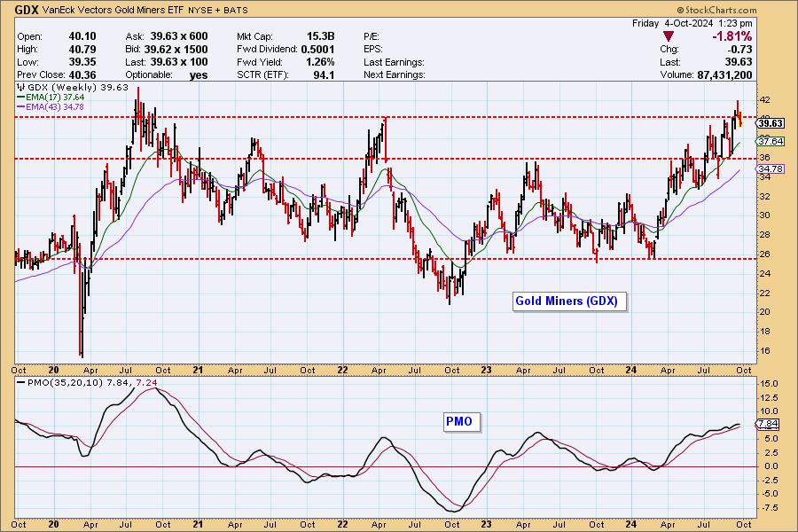
Task: Click the 37.64 EMA tag on the right axis
Action: click(771, 142)
